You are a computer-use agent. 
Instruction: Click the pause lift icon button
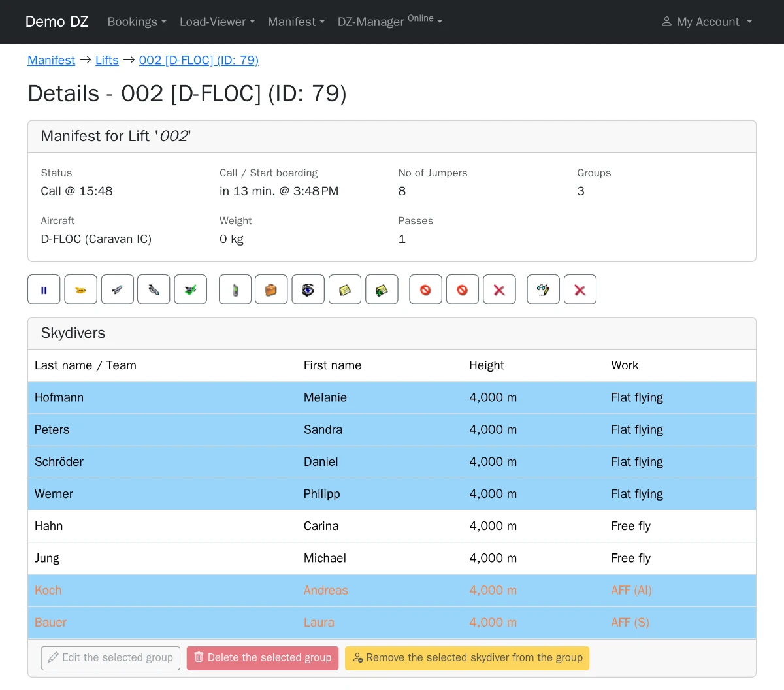tap(44, 289)
